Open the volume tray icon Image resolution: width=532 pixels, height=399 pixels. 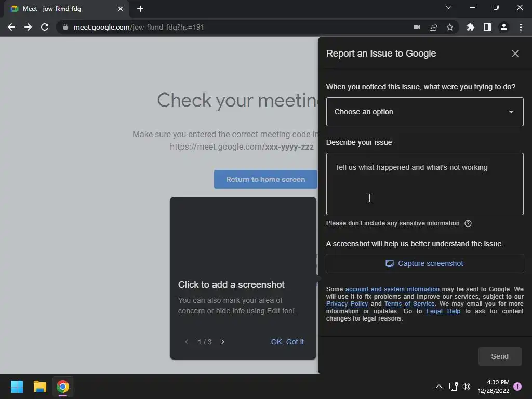pyautogui.click(x=466, y=387)
